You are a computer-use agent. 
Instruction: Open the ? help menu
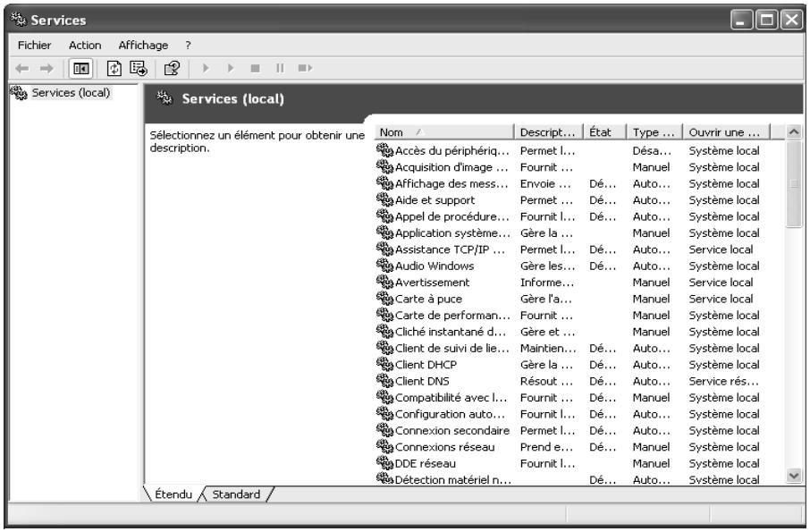[x=188, y=46]
